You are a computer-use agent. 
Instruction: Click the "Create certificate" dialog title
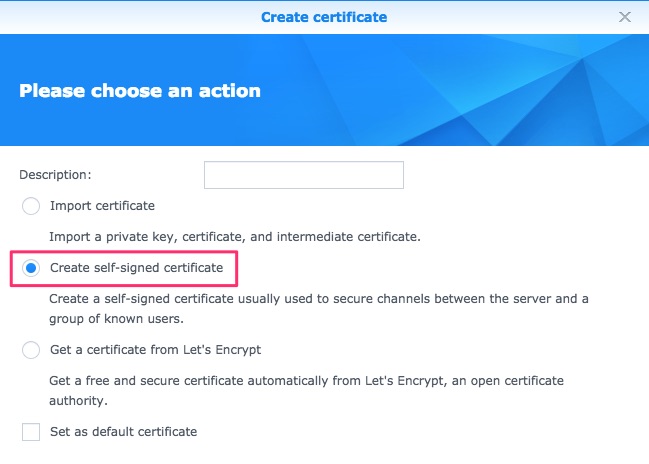coord(324,17)
